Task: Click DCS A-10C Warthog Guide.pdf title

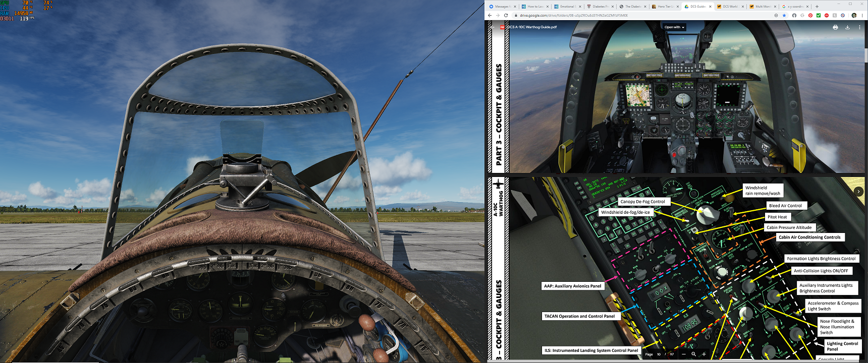Action: click(x=532, y=27)
